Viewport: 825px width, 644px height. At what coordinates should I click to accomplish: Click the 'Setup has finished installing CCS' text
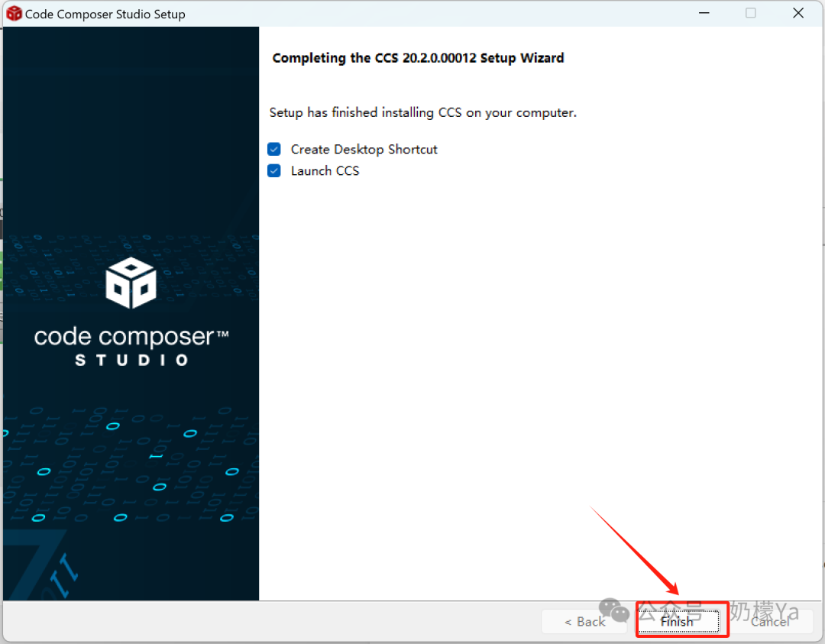(423, 112)
